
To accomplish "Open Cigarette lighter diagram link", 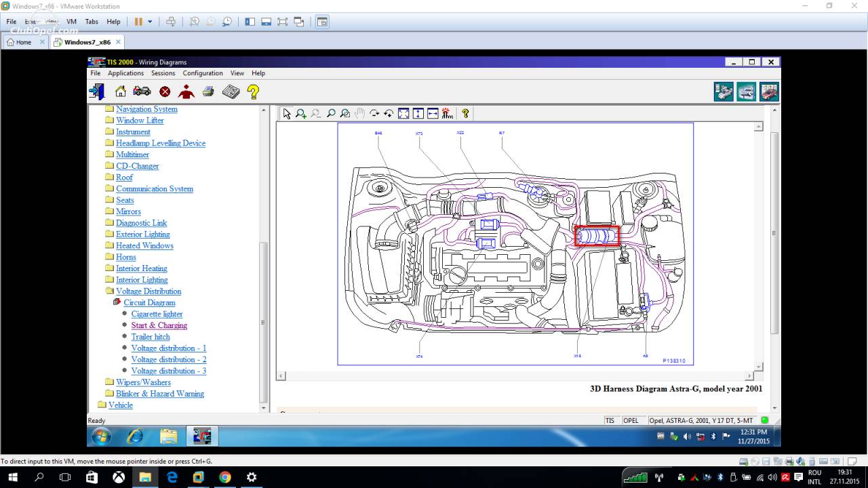I will point(157,314).
